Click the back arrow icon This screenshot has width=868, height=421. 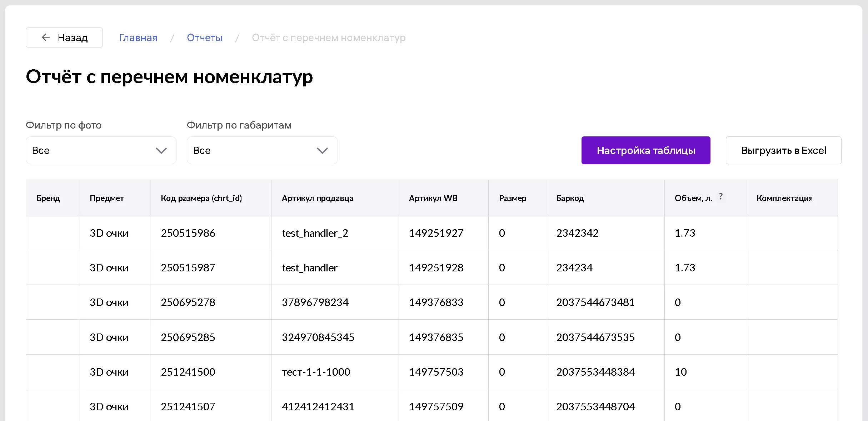pyautogui.click(x=46, y=37)
